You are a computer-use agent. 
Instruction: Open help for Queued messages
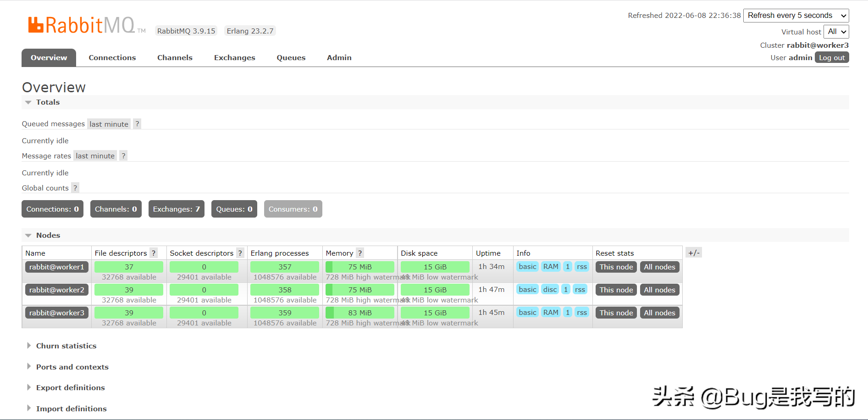(137, 124)
